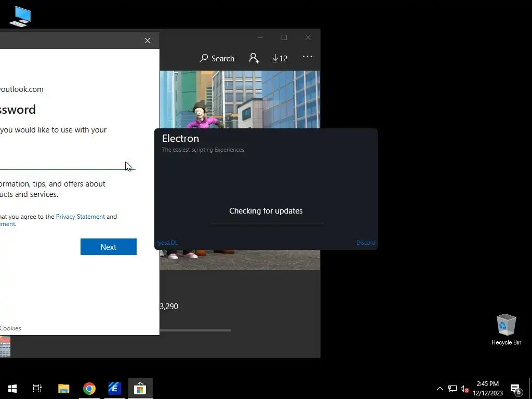Viewport: 532px width, 399px height.
Task: Open the Windows Start menu
Action: click(x=12, y=389)
